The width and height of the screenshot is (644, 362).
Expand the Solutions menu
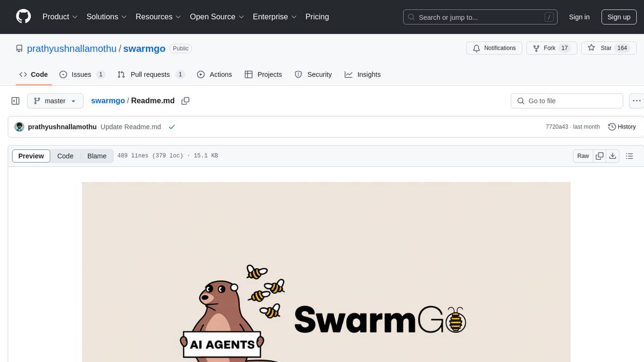107,17
